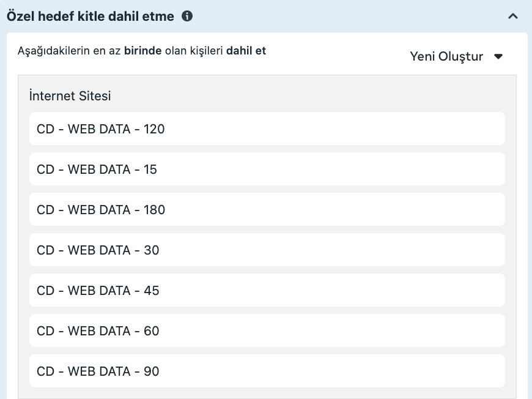The image size is (532, 399).
Task: Click the İnternet Sitesi group heading
Action: (70, 96)
